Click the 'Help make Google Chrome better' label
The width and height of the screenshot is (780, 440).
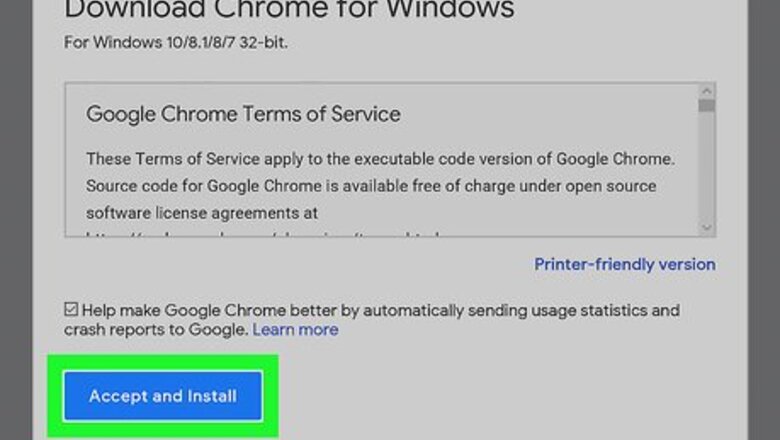(x=380, y=310)
